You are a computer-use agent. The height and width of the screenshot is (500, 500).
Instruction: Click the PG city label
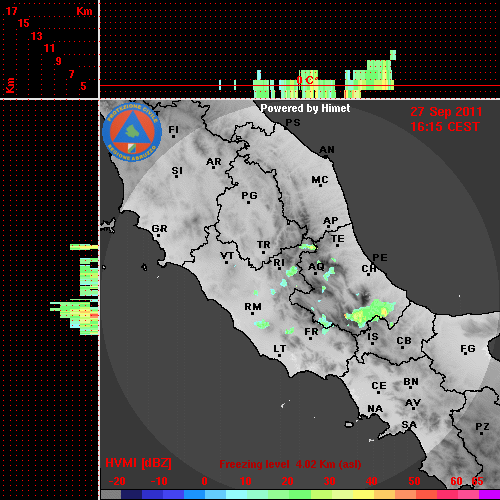(x=249, y=196)
